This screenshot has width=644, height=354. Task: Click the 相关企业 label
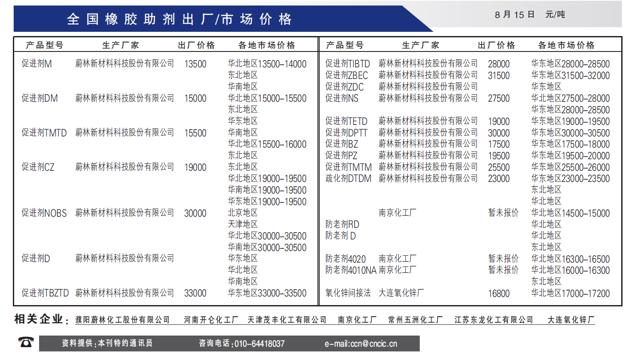[41, 319]
